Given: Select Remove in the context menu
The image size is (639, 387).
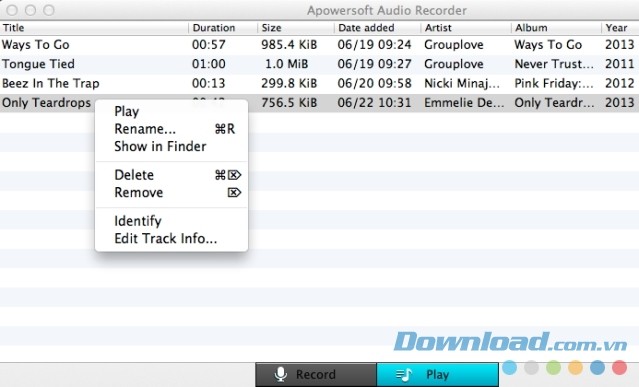Looking at the screenshot, I should pos(171,192).
